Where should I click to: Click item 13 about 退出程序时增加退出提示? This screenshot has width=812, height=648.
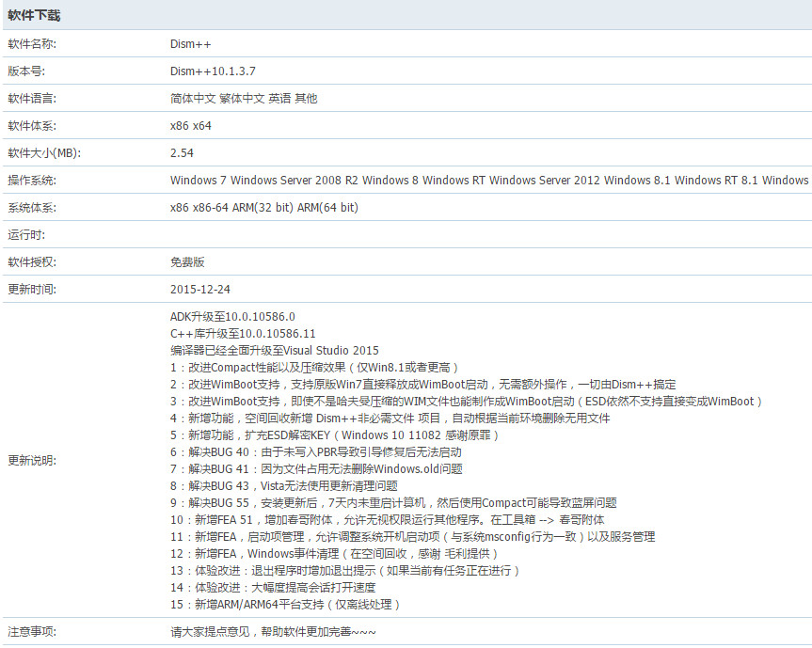click(x=345, y=571)
